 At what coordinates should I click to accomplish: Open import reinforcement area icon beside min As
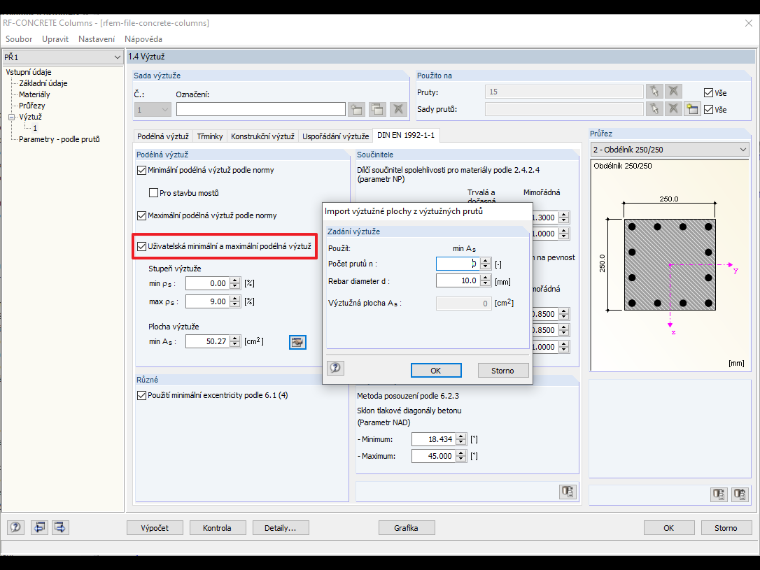coord(297,342)
